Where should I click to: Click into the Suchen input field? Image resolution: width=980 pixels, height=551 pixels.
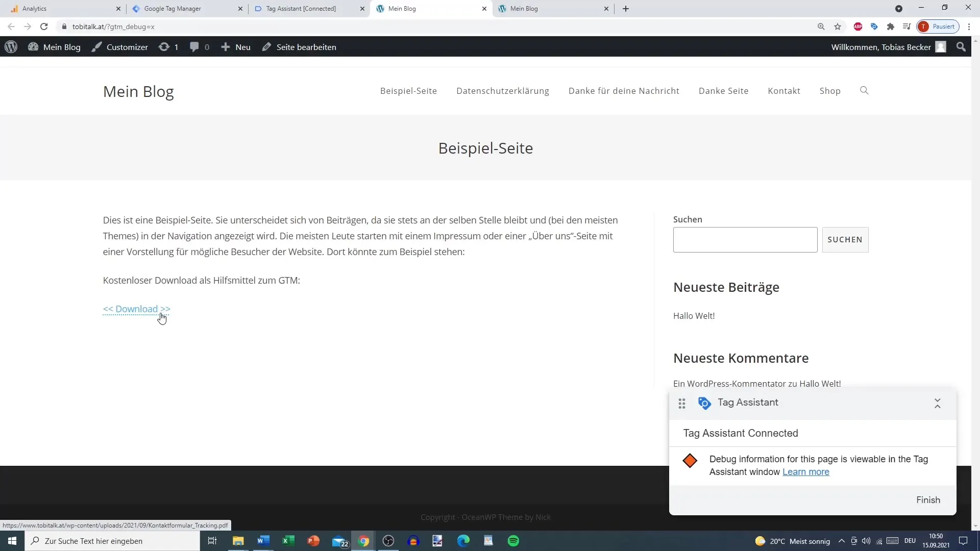(746, 239)
